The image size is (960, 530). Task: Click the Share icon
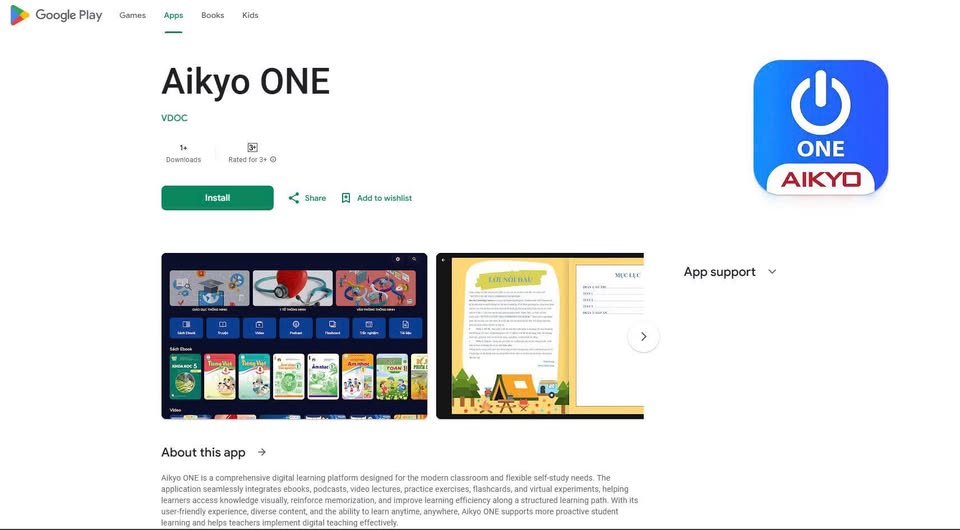(294, 198)
